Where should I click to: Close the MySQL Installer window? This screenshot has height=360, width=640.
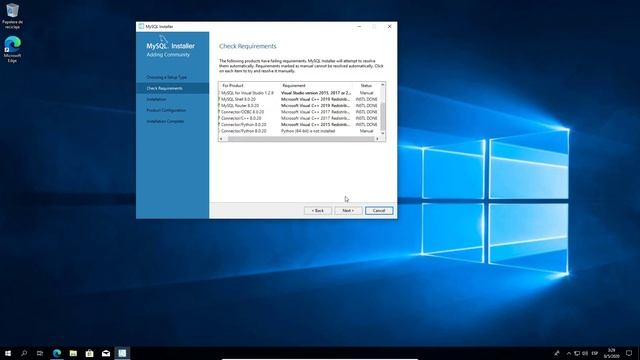click(x=389, y=27)
